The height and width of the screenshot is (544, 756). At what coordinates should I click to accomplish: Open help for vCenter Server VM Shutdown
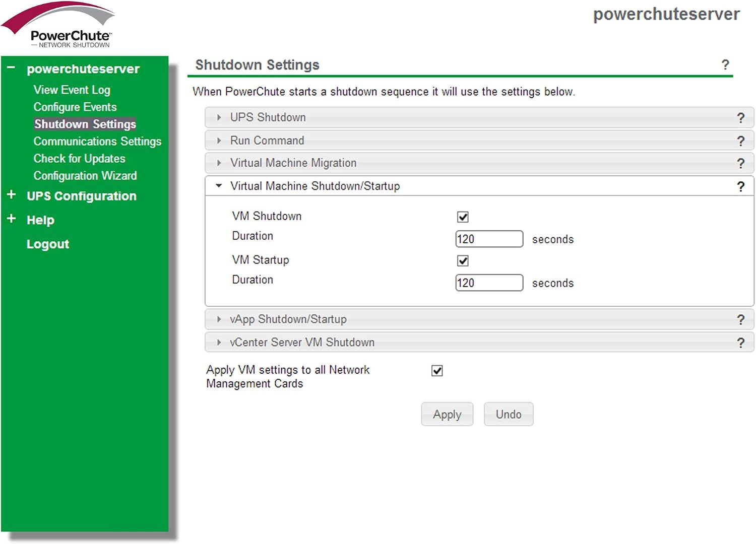[740, 343]
